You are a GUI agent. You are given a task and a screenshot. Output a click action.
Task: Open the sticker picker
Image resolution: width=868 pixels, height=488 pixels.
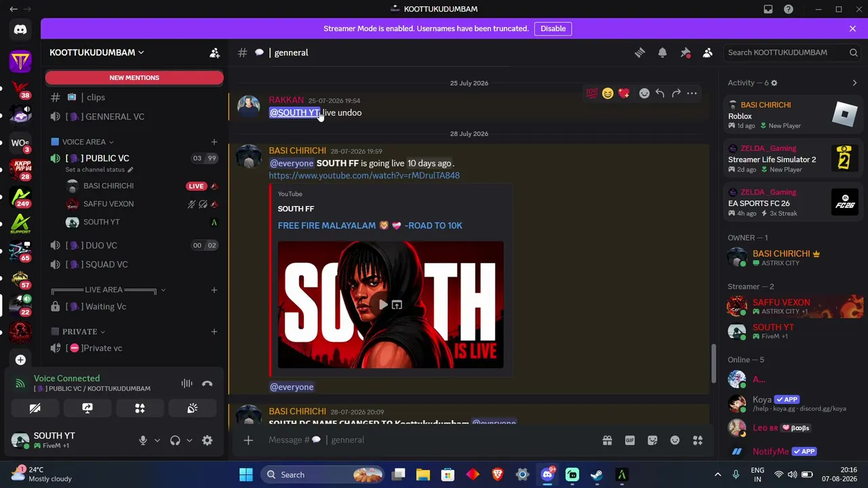click(652, 441)
